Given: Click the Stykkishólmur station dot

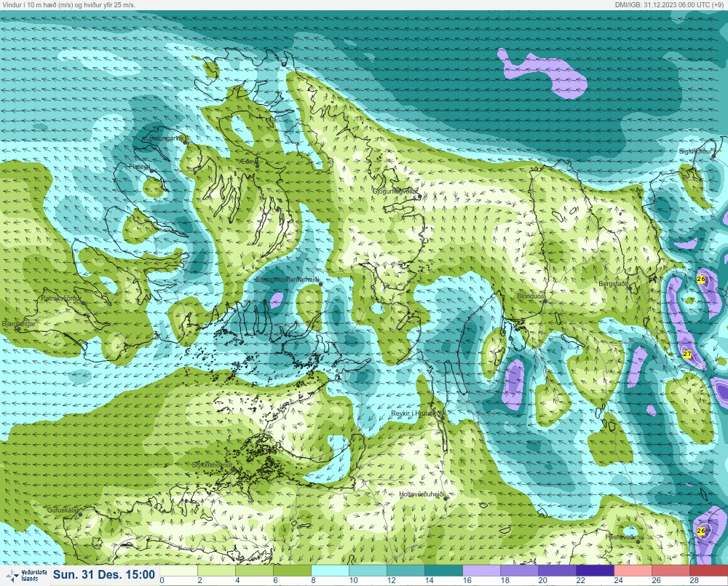Looking at the screenshot, I should [234, 470].
